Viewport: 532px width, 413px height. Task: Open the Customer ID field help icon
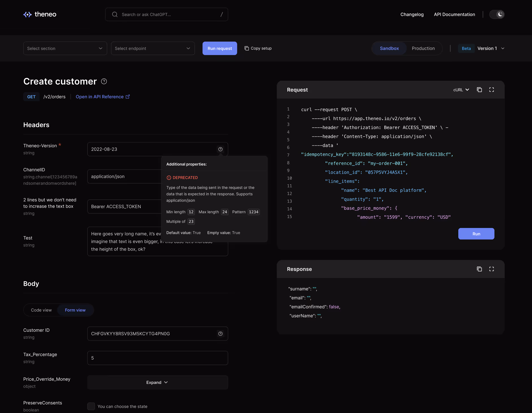pyautogui.click(x=220, y=334)
